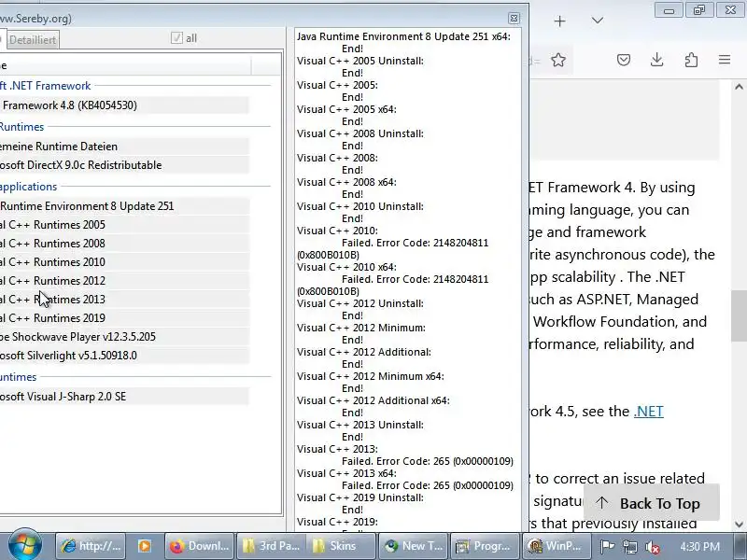Click the Java Runtime Environment log line
The image size is (747, 560).
(x=403, y=36)
